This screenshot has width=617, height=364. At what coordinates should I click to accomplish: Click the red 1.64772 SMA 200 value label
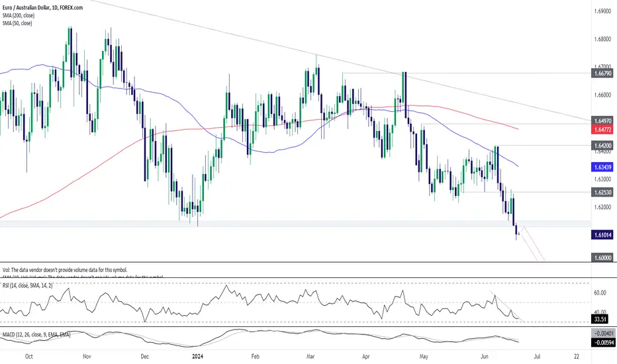(602, 129)
